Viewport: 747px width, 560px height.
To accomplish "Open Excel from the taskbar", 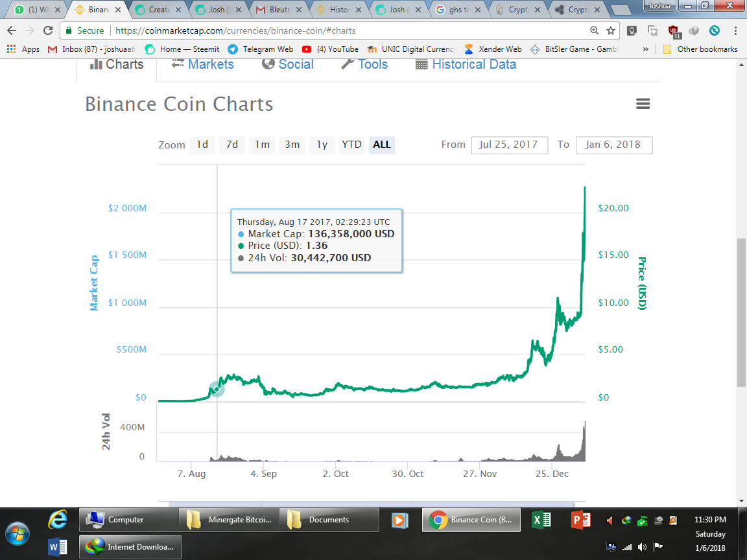I will [541, 520].
